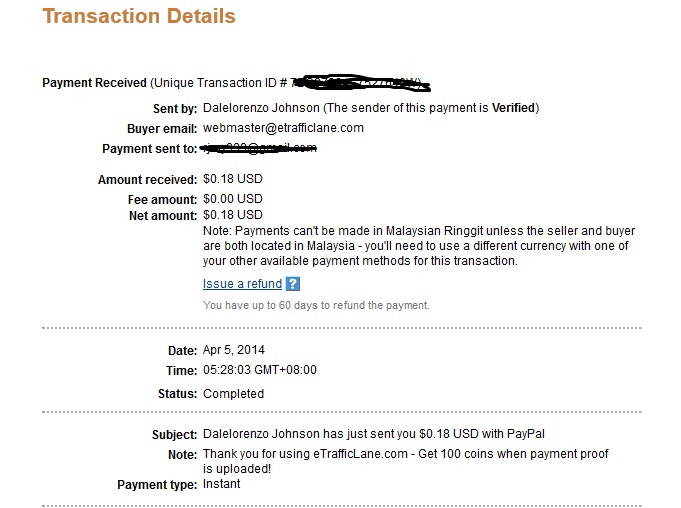Screen dimensions: 681x508
Task: Click the Completed status value
Action: tap(233, 394)
